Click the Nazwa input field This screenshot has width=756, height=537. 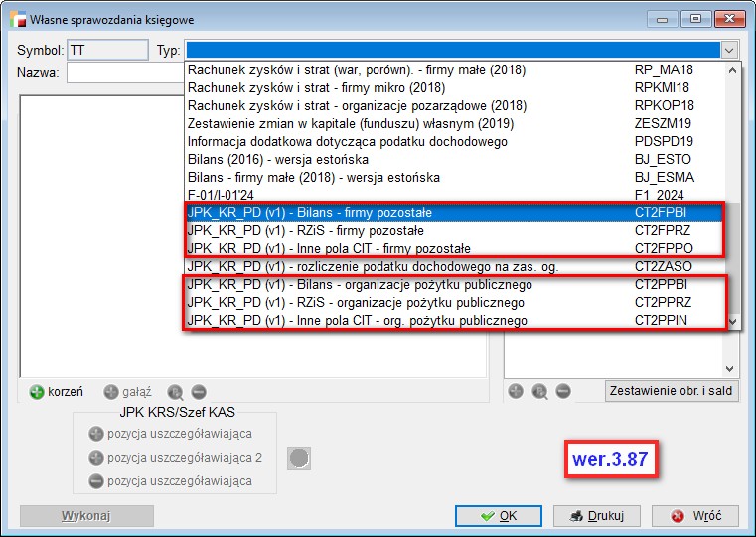click(x=125, y=72)
